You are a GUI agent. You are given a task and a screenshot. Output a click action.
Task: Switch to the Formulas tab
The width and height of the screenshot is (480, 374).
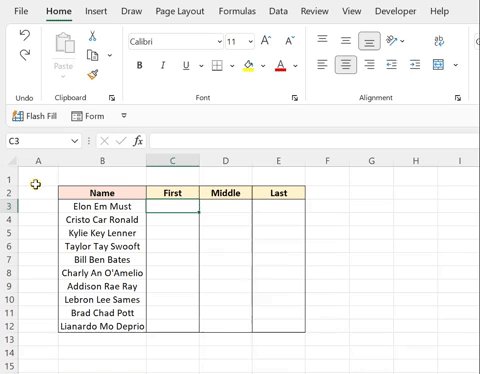[x=237, y=11]
